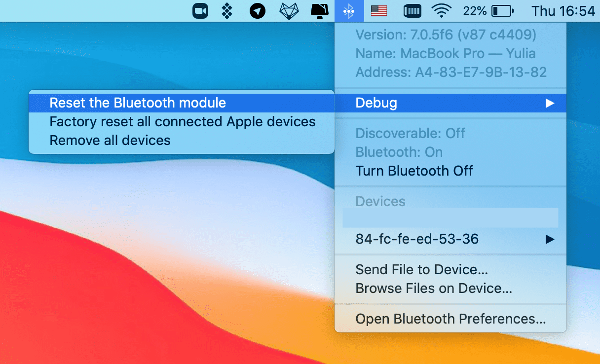The width and height of the screenshot is (600, 364).
Task: Close the menu via the Bluetooth icon
Action: (349, 11)
